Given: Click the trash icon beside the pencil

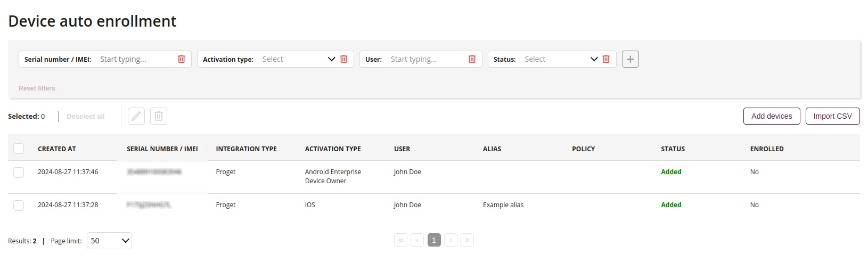Looking at the screenshot, I should pos(159,116).
